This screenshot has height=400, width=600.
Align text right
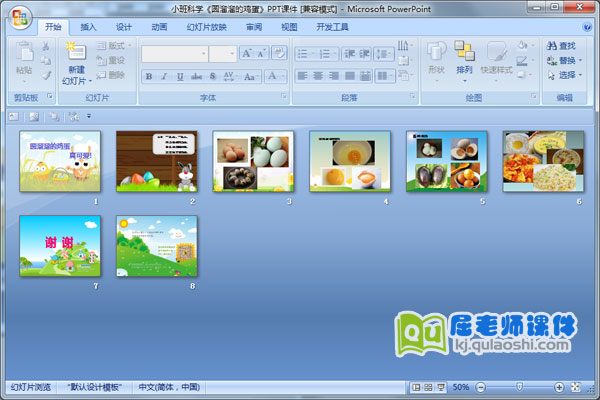click(x=334, y=76)
